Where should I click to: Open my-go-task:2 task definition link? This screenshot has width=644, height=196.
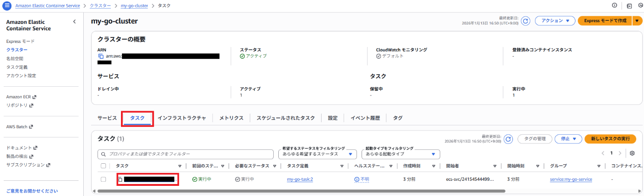[300, 179]
